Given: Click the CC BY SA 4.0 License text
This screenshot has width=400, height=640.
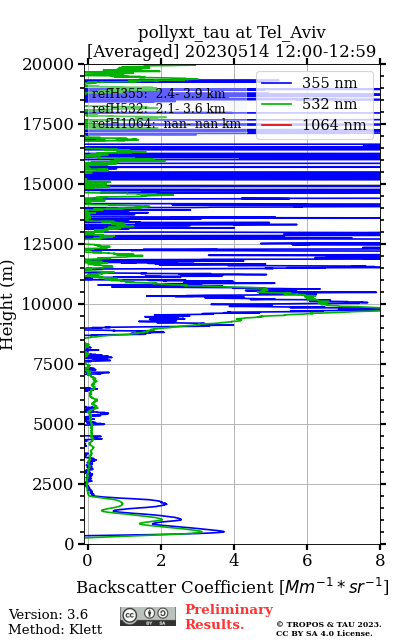Looking at the screenshot, I should pos(324,633).
